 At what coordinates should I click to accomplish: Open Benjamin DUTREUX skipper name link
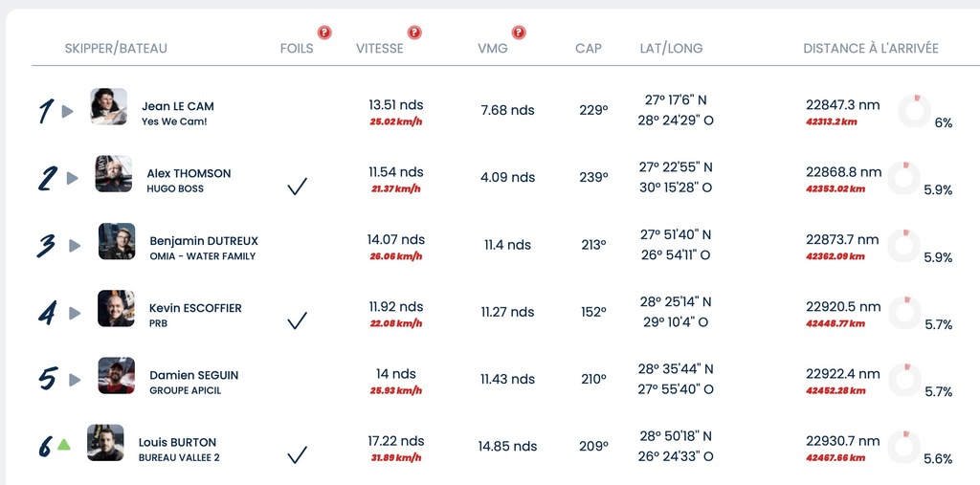[x=204, y=241]
